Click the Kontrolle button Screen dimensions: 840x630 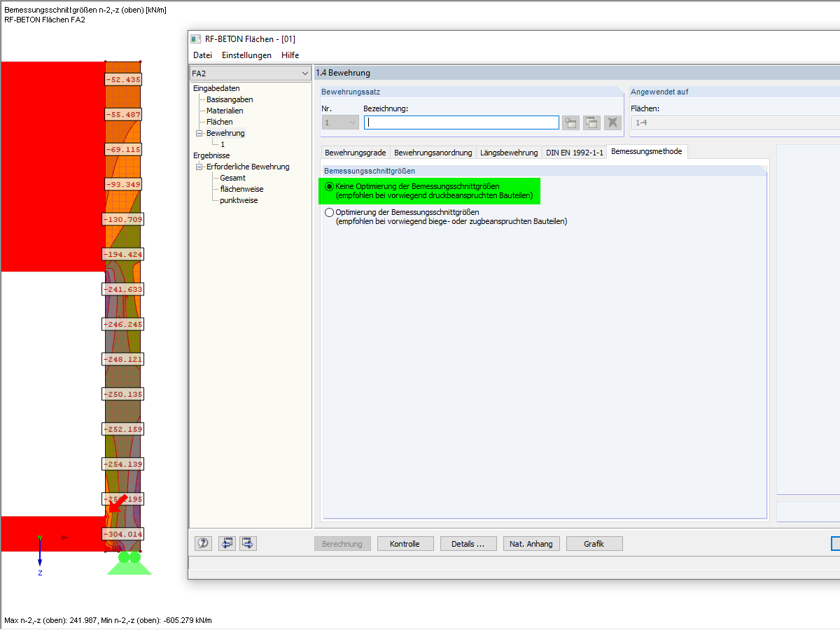405,544
